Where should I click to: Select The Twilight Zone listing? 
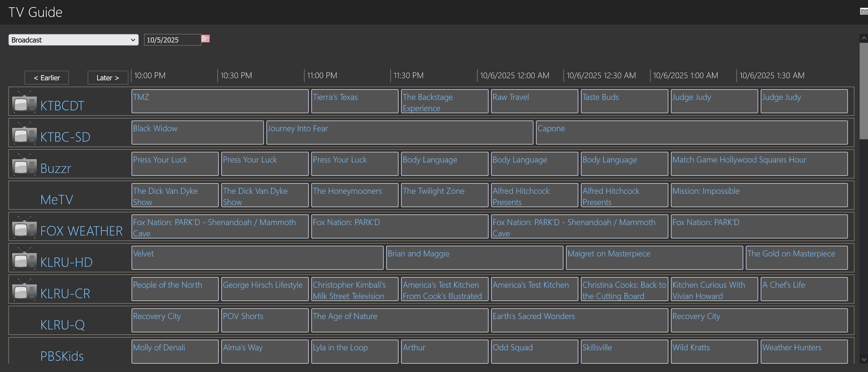444,195
